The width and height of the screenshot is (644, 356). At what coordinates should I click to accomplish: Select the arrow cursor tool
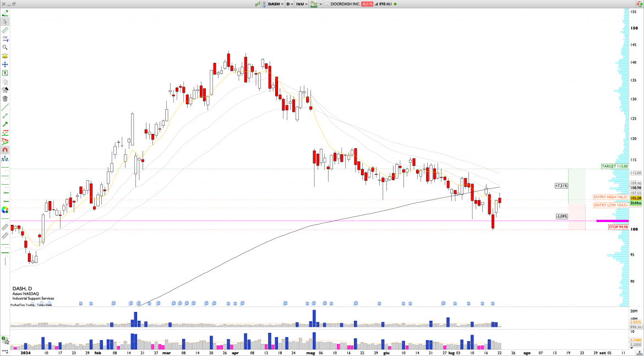(x=5, y=22)
